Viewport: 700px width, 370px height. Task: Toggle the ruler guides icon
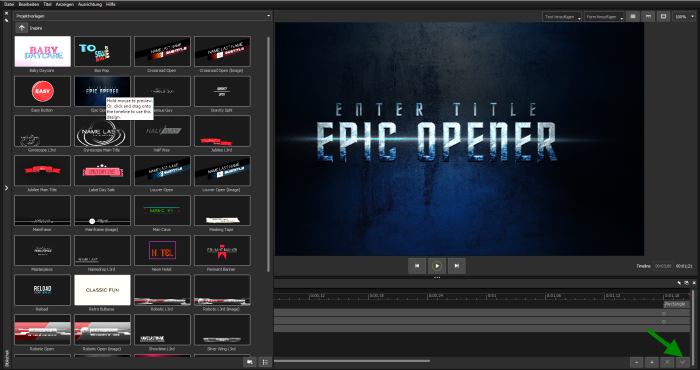648,17
